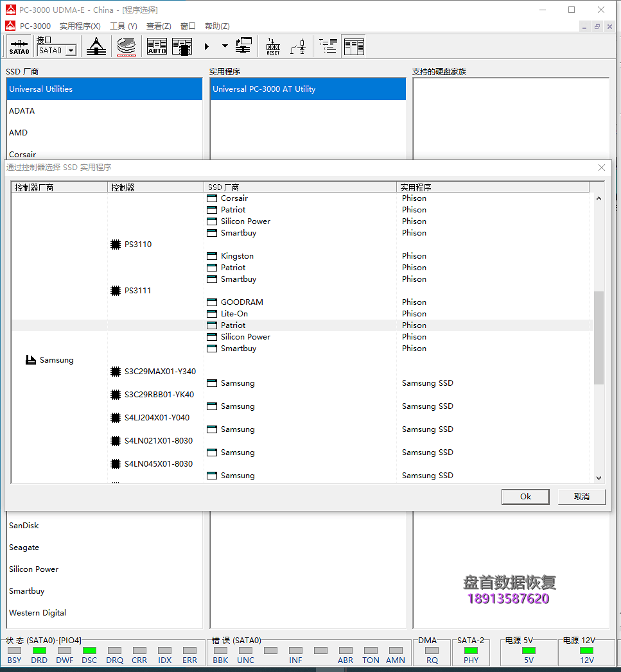Click the SSD 厂商 column header in dialog
This screenshot has width=621, height=672.
(300, 187)
